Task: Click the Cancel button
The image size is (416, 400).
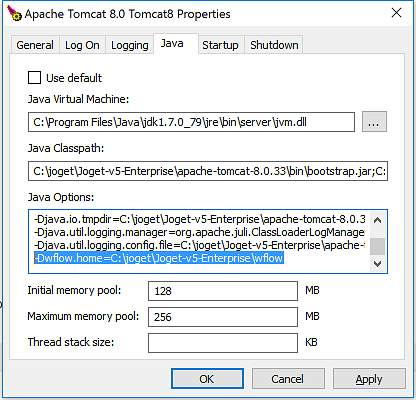Action: 288,379
